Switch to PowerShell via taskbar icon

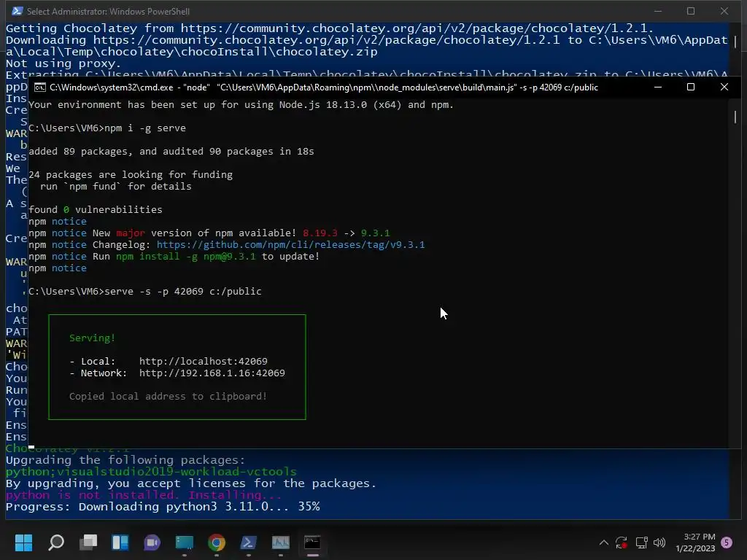[249, 542]
